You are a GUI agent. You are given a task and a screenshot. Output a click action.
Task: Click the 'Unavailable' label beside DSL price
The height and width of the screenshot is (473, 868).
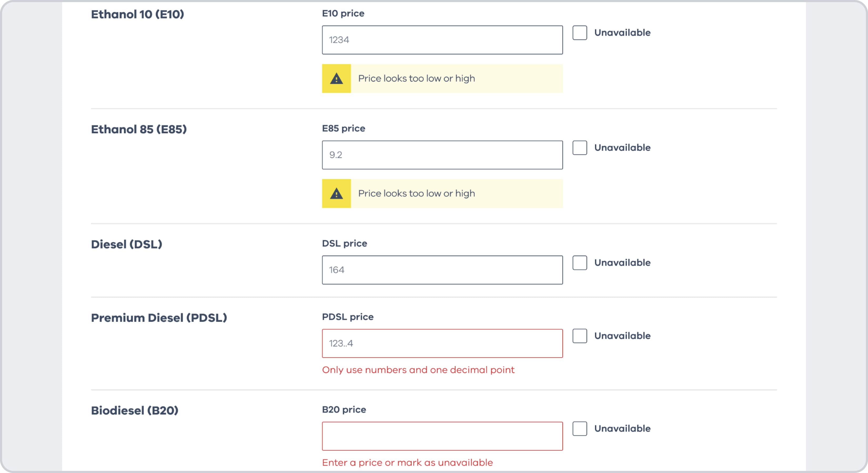pos(622,263)
